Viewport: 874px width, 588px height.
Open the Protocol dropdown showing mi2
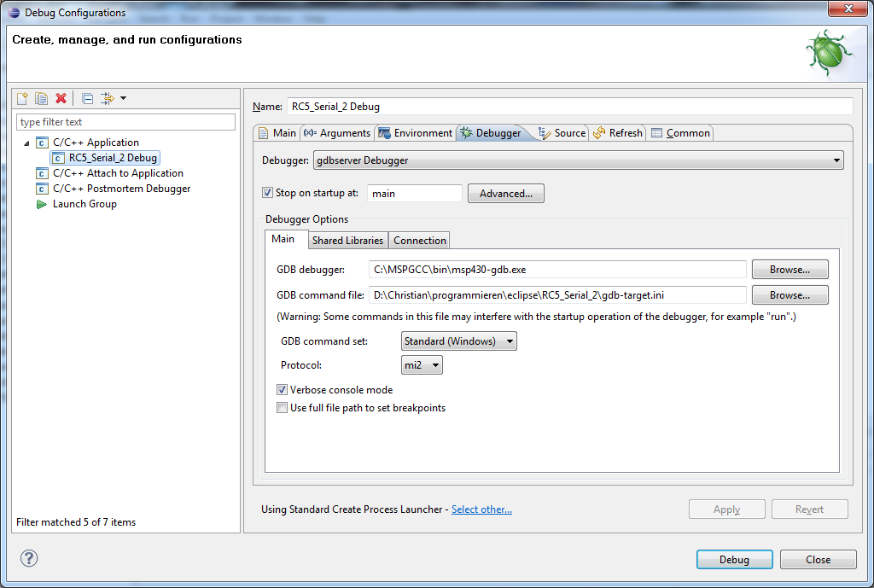(421, 364)
